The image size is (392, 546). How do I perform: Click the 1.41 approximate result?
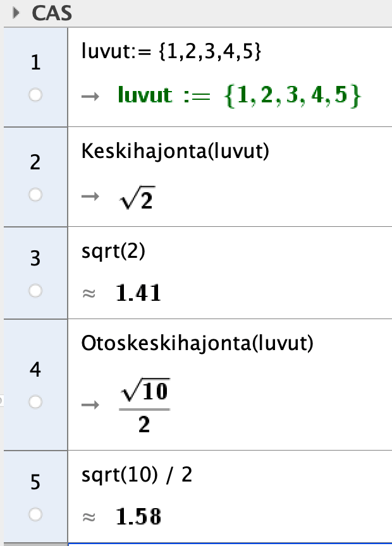(x=138, y=293)
